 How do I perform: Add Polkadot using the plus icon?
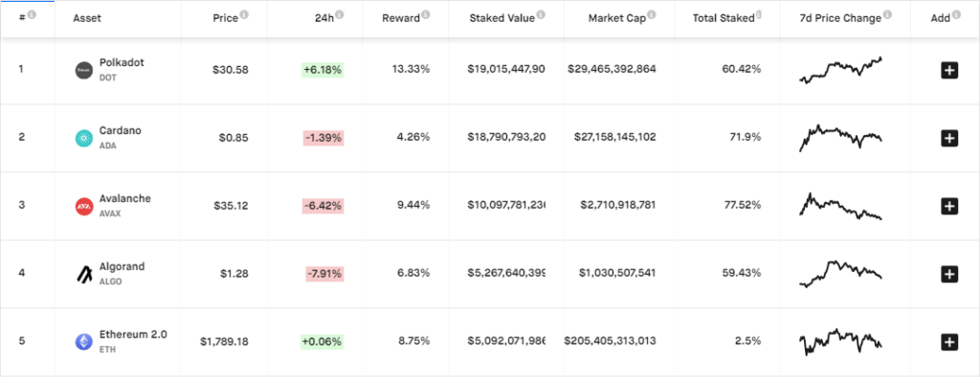click(949, 70)
